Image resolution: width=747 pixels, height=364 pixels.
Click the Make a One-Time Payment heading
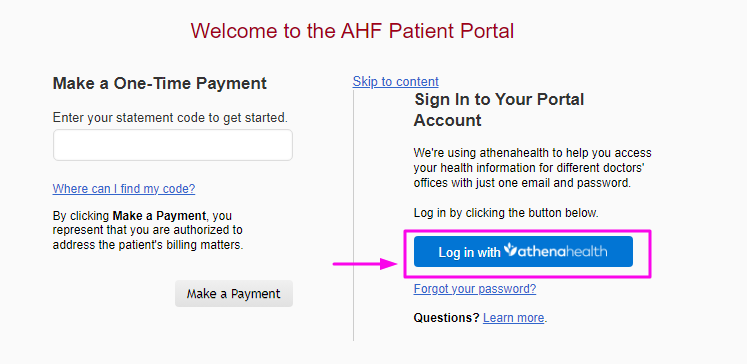coord(160,83)
